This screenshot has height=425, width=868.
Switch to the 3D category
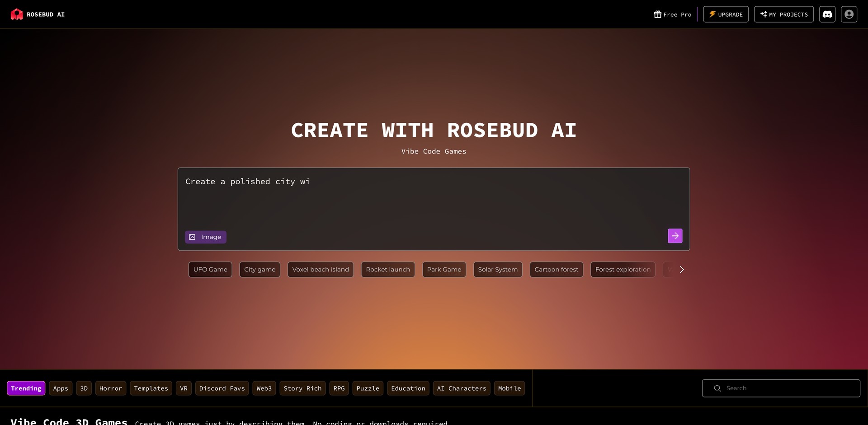(84, 388)
